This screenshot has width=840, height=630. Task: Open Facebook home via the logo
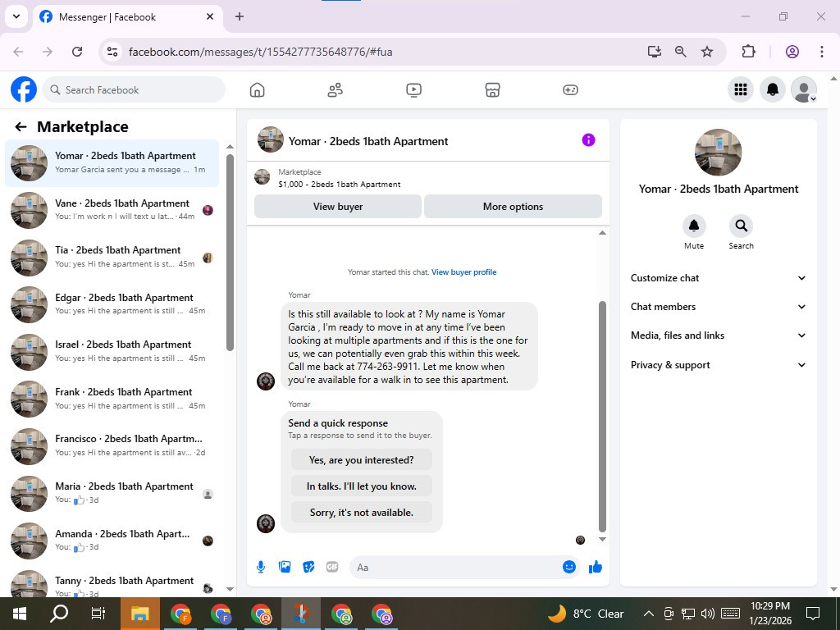pyautogui.click(x=24, y=89)
